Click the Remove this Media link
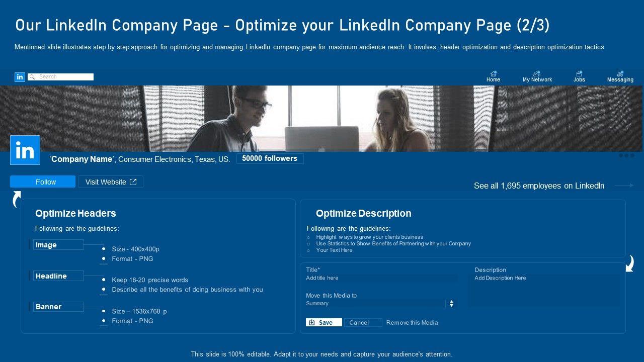 412,323
